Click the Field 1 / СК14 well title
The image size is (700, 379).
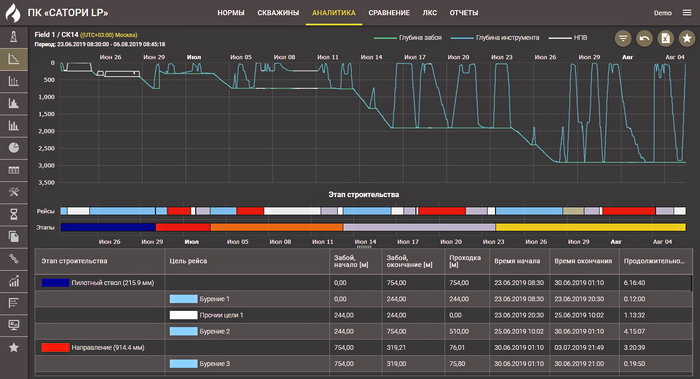[56, 34]
